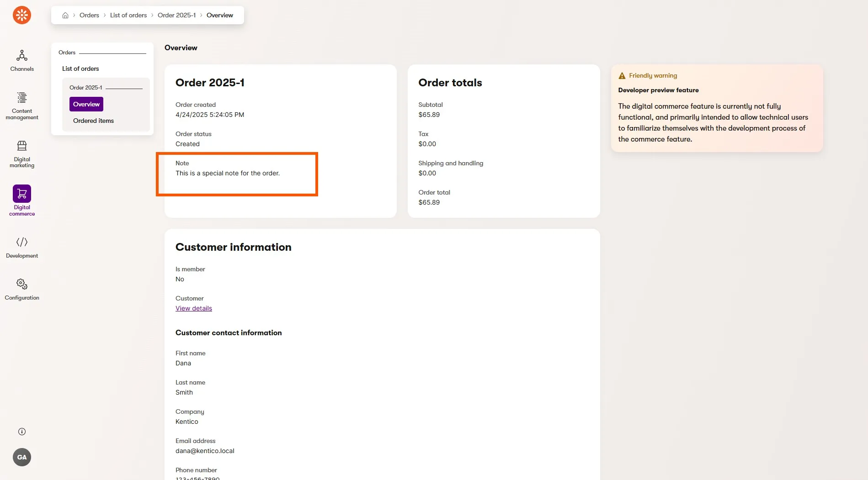Image resolution: width=868 pixels, height=480 pixels.
Task: Click the $0.00 under Shipping and handling
Action: (x=427, y=173)
